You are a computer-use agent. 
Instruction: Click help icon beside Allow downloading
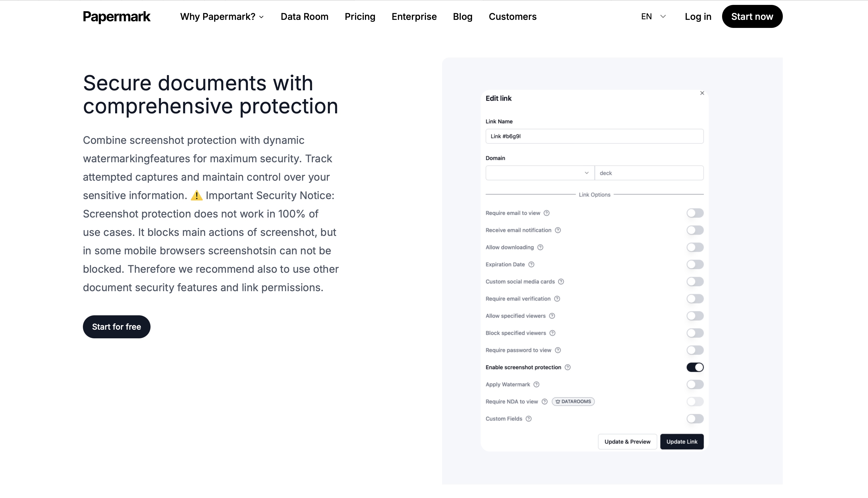pos(540,247)
